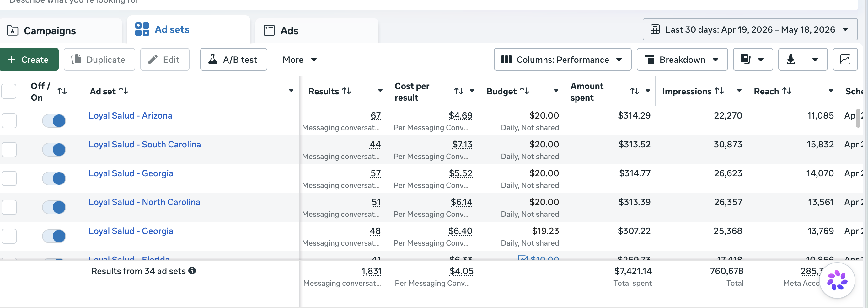
Task: Expand the export options dropdown arrow
Action: point(815,60)
